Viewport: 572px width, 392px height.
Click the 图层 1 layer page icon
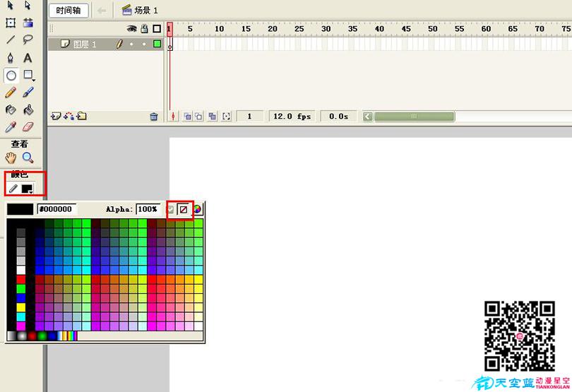[65, 44]
